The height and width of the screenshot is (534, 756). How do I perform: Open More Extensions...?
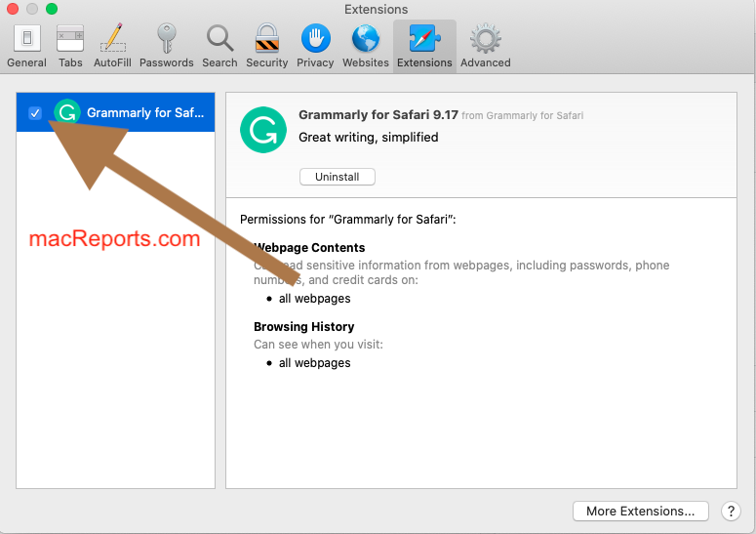[x=640, y=511]
